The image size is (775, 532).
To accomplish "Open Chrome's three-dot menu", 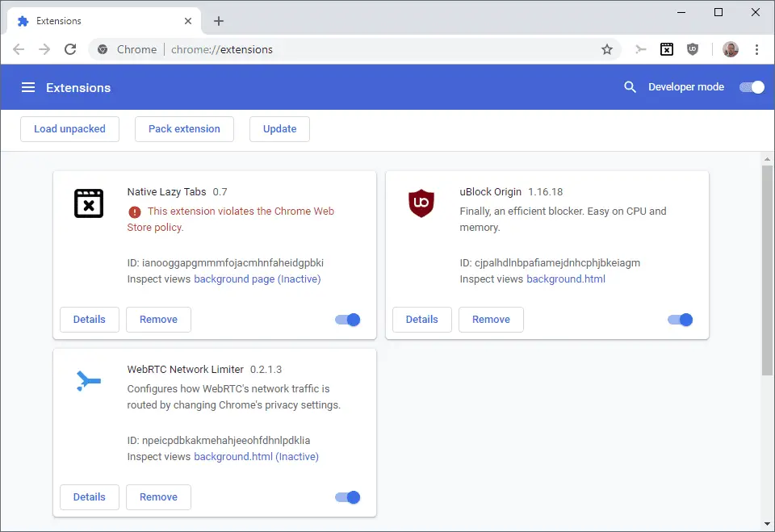I will 756,49.
